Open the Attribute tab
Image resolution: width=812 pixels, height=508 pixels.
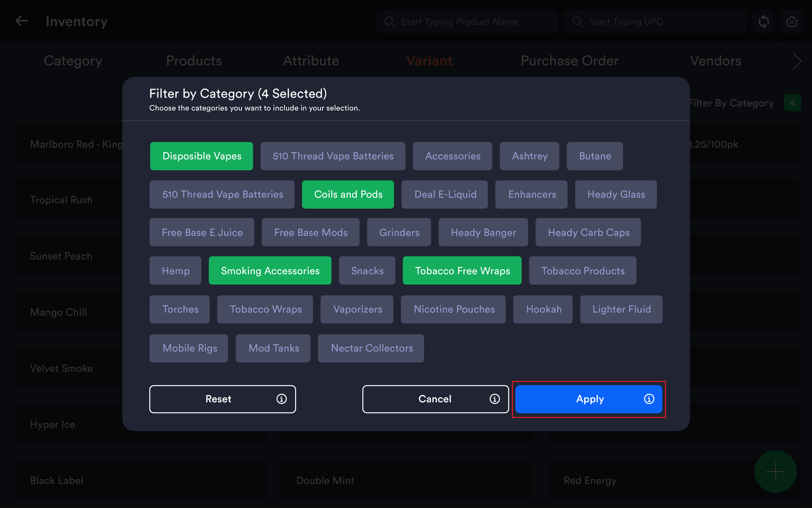[311, 61]
